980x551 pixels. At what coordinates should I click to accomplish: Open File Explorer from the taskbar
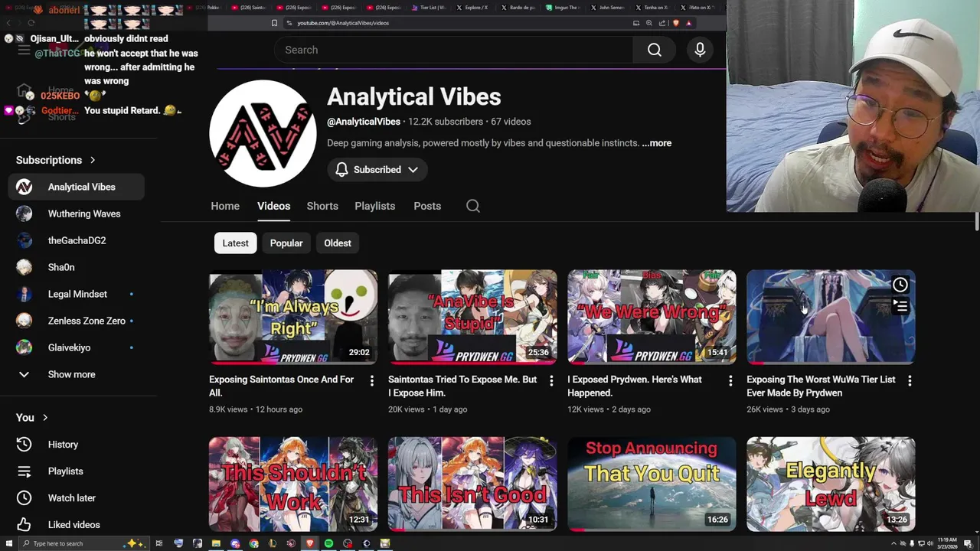[x=216, y=543]
